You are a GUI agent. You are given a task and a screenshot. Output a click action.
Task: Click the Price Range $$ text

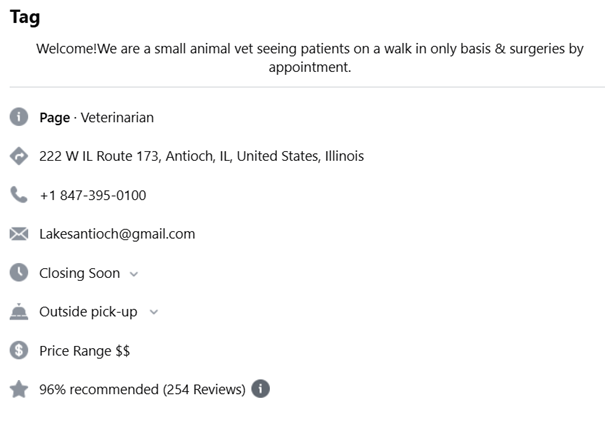point(84,351)
